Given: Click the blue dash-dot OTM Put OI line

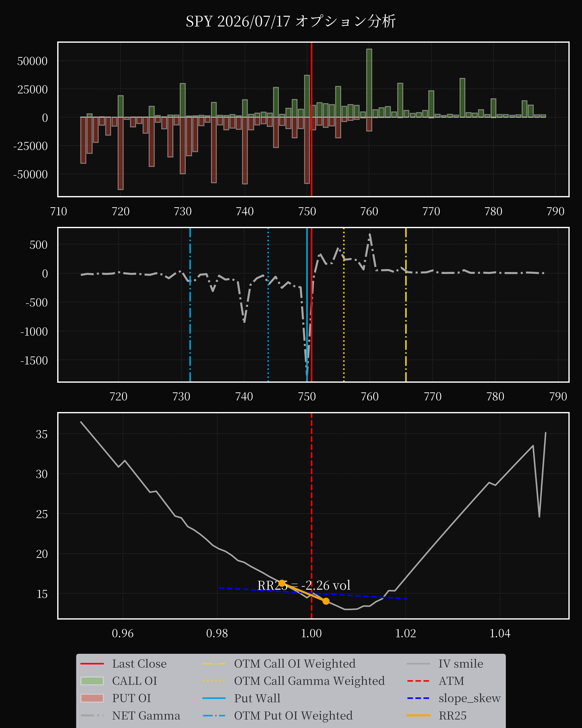Looking at the screenshot, I should (x=190, y=305).
